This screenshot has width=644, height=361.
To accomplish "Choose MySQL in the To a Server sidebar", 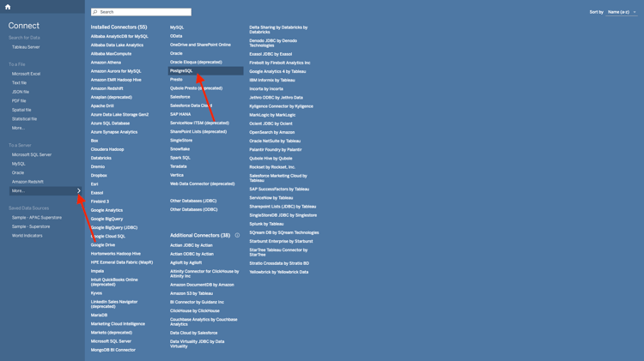I will [x=19, y=164].
